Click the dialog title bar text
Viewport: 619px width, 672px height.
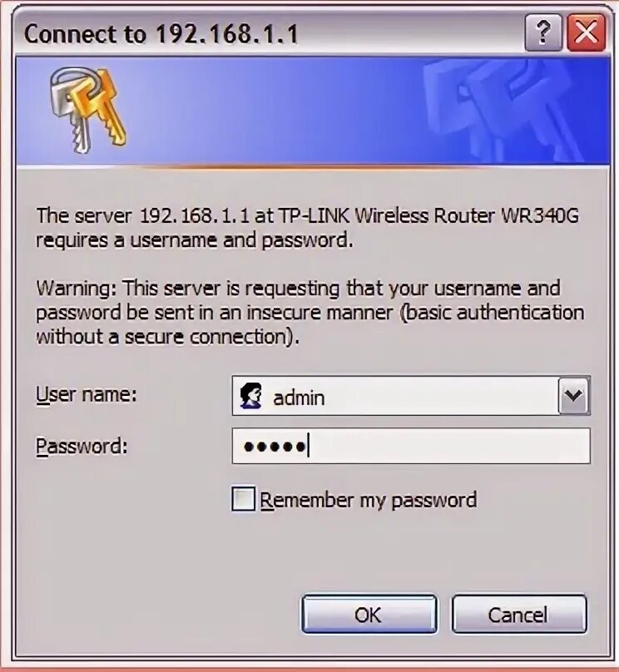[x=161, y=34]
